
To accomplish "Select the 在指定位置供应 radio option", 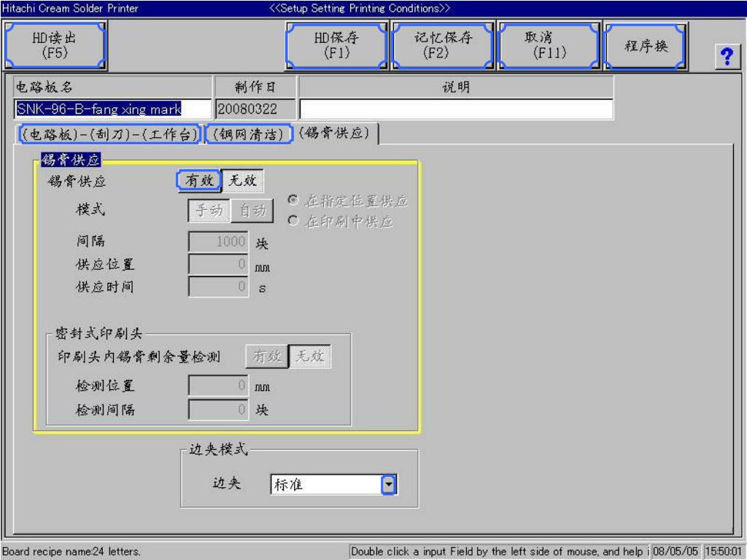I will (348, 201).
